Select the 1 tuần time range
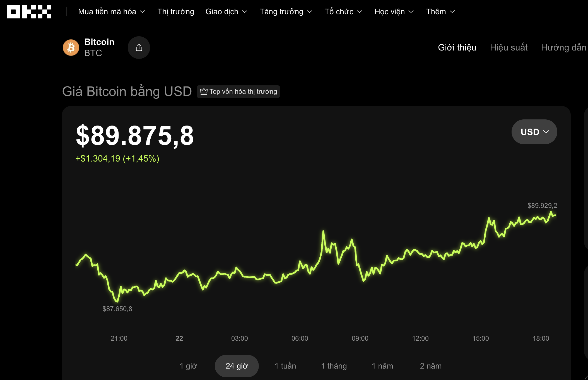 (x=285, y=365)
